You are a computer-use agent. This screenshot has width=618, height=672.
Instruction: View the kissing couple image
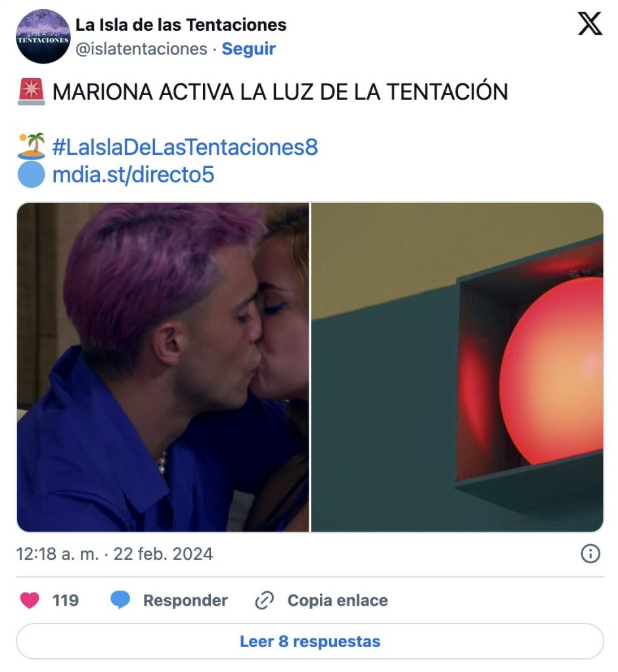point(163,367)
